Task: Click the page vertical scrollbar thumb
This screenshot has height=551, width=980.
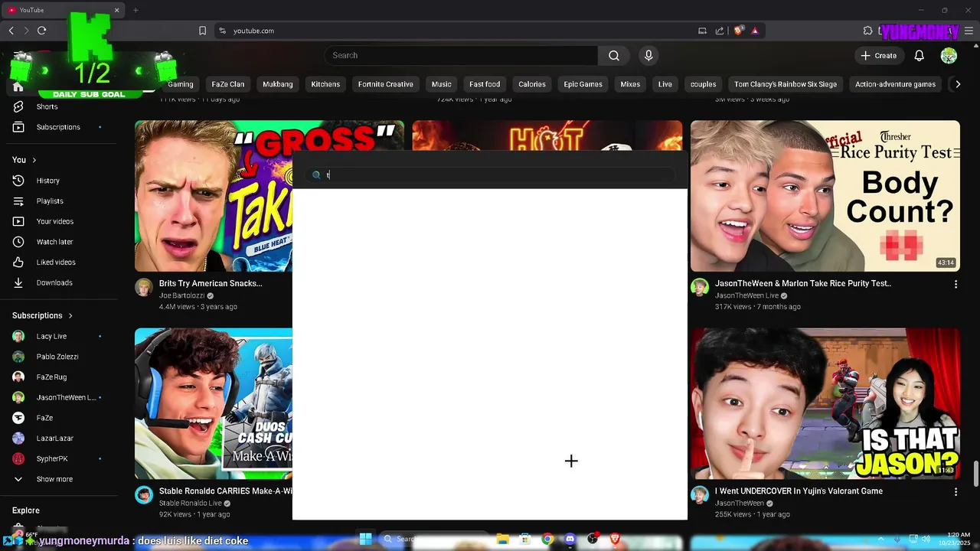Action: click(x=975, y=474)
